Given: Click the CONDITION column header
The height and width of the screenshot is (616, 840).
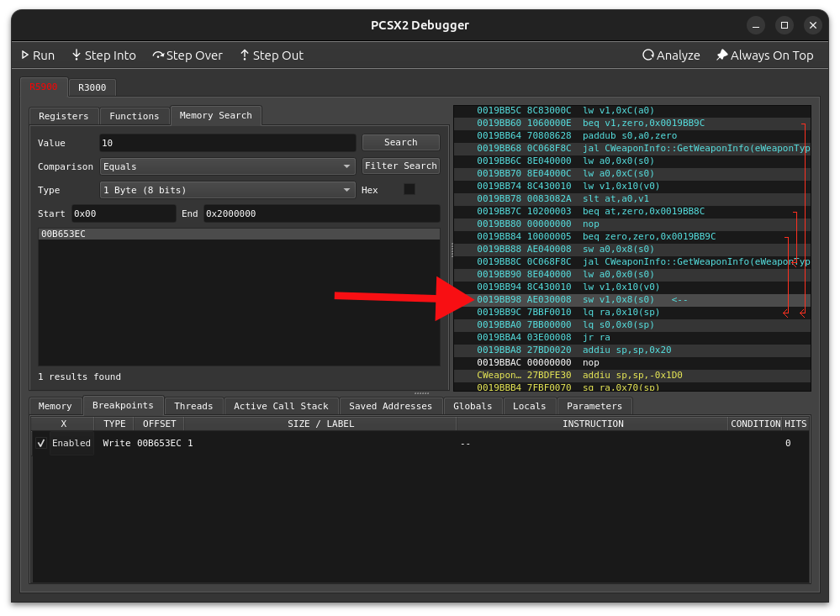Looking at the screenshot, I should tap(755, 424).
